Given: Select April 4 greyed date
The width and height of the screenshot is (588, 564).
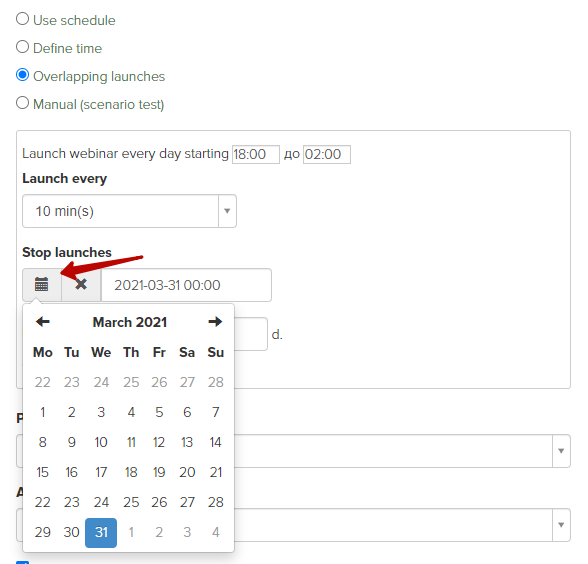Looking at the screenshot, I should coord(216,532).
